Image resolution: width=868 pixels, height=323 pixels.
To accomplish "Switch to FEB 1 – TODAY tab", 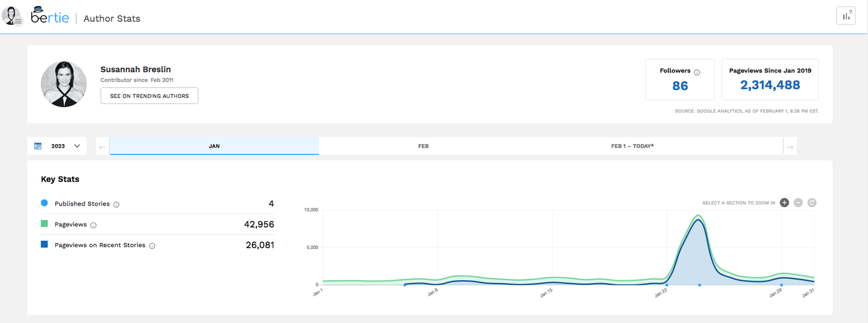I will (x=632, y=146).
